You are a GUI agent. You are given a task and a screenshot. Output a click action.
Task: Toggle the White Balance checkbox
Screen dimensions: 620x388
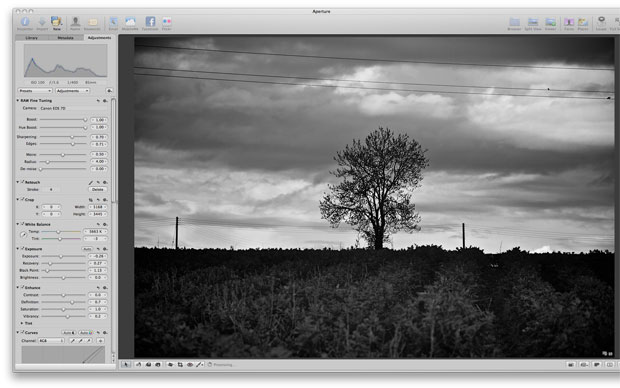tap(23, 224)
